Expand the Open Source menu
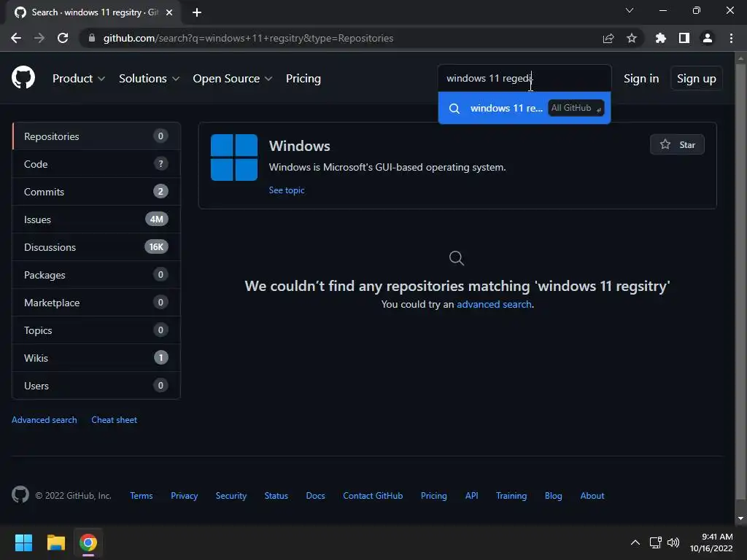747x560 pixels. point(233,79)
